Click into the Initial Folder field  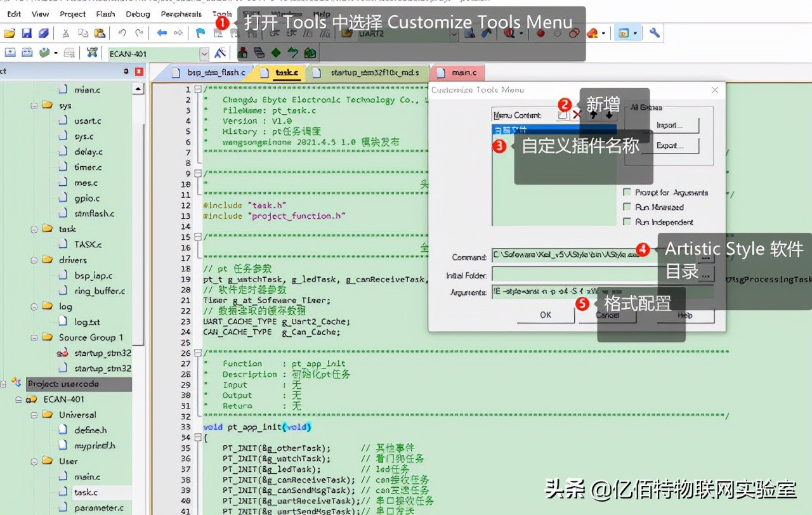[x=595, y=274]
